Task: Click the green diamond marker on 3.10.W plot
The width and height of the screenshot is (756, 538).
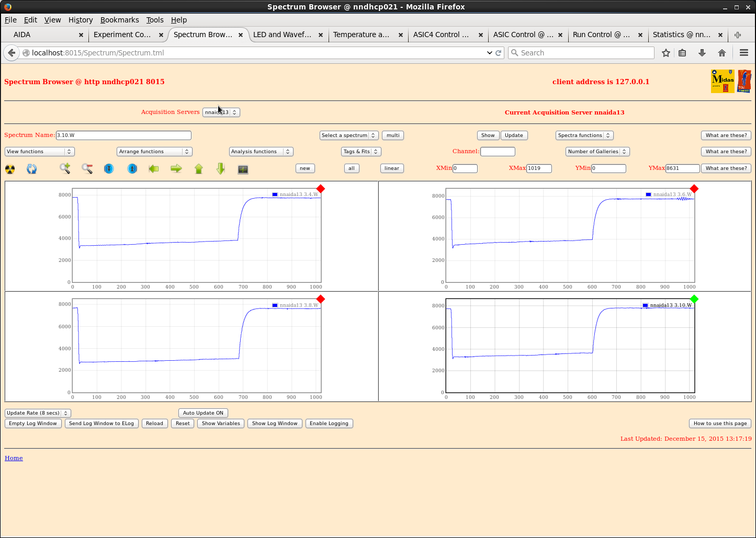Action: pyautogui.click(x=694, y=299)
